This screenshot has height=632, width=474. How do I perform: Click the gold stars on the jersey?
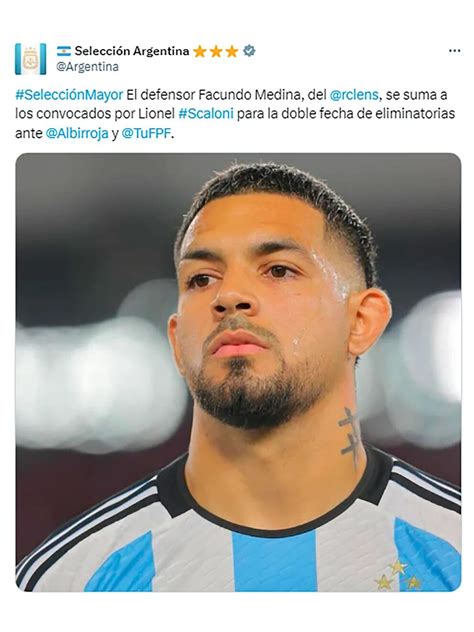point(397,575)
